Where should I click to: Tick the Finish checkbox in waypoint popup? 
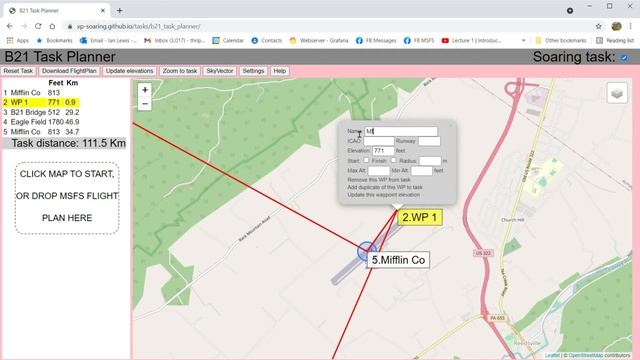click(x=393, y=160)
